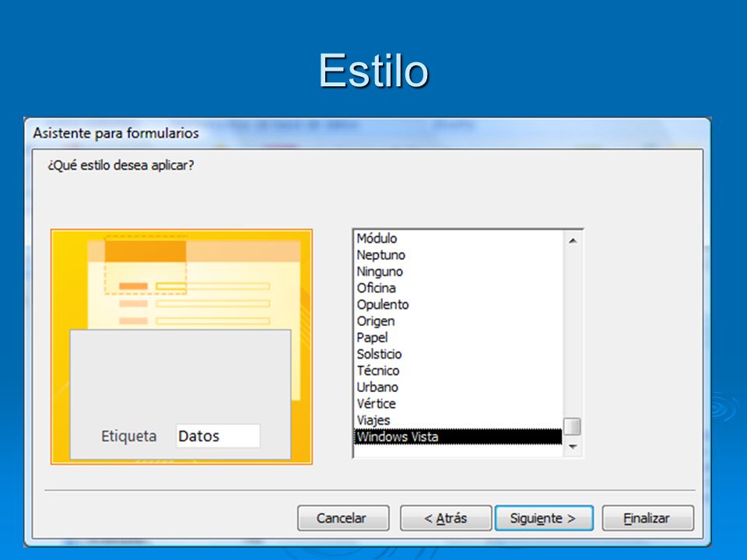Proceed with the Siguiente button
Viewport: 747px width, 560px height.
point(544,518)
